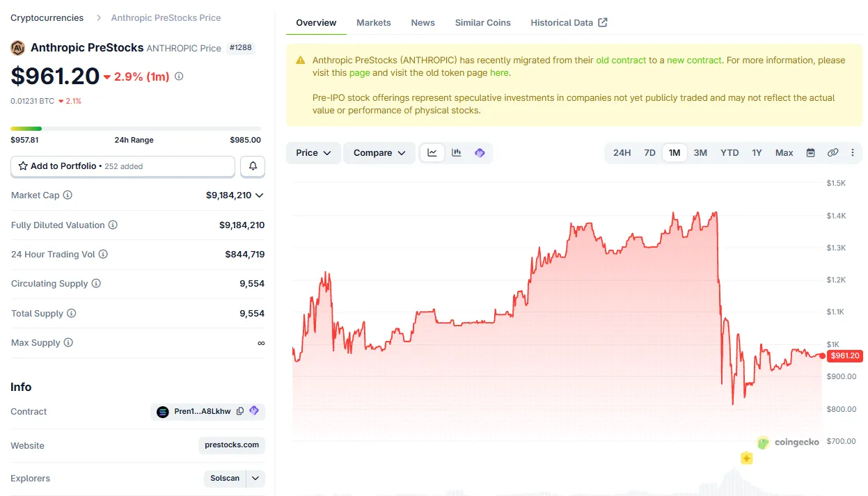This screenshot has height=496, width=868.
Task: Select the Max chart range
Action: 784,153
